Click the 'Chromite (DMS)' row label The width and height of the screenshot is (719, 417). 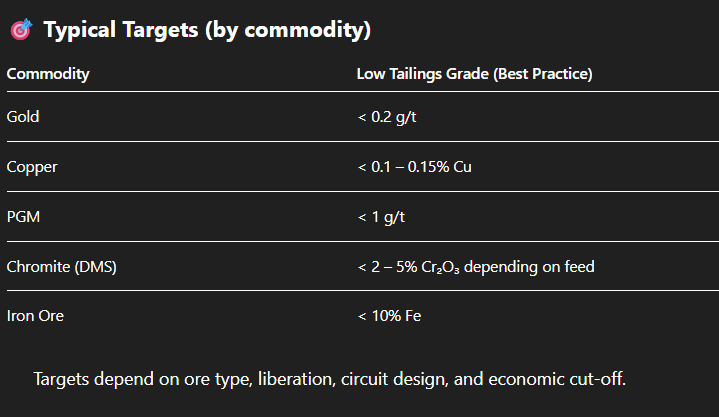pos(56,267)
